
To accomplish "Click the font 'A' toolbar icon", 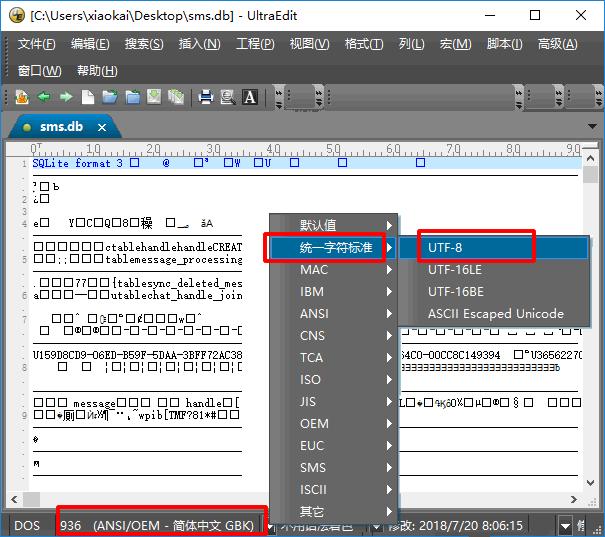I will click(x=250, y=97).
